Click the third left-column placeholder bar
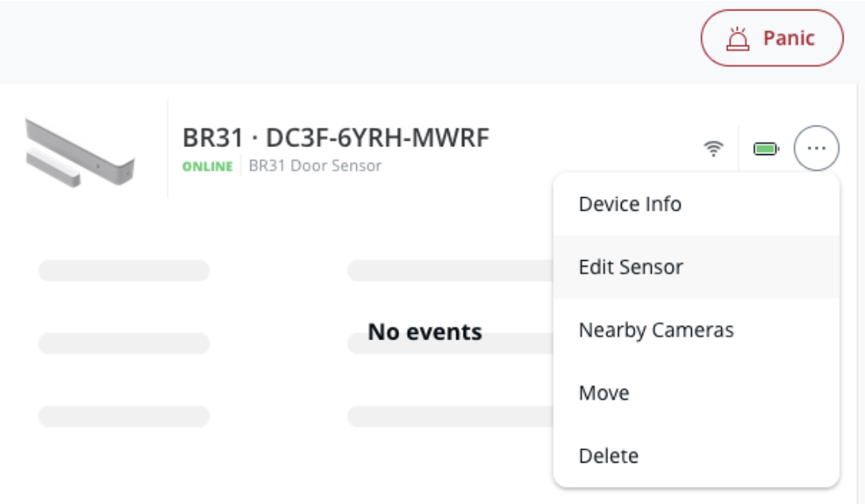The height and width of the screenshot is (504, 865). 123,416
